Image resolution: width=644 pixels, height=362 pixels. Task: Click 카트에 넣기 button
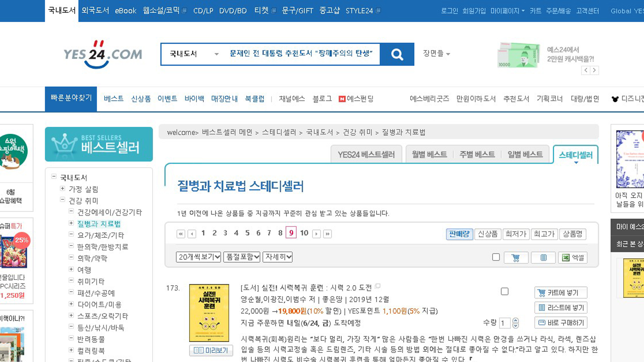coord(561,293)
